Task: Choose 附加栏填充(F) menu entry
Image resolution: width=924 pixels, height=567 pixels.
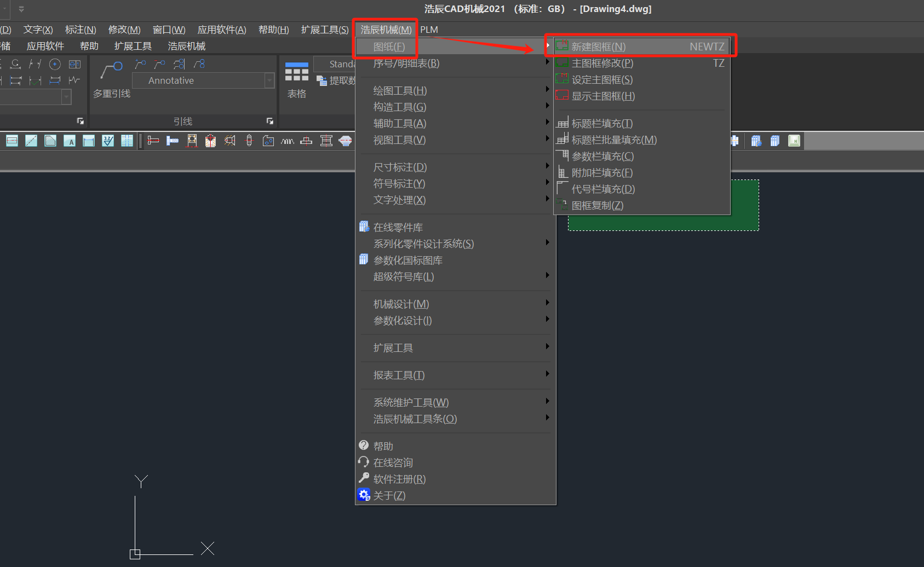Action: [x=641, y=173]
